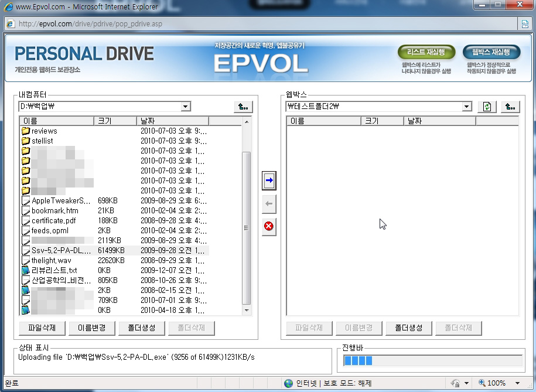Image resolution: width=536 pixels, height=392 pixels.
Task: Click the thelight.wav file icon
Action: click(x=26, y=260)
